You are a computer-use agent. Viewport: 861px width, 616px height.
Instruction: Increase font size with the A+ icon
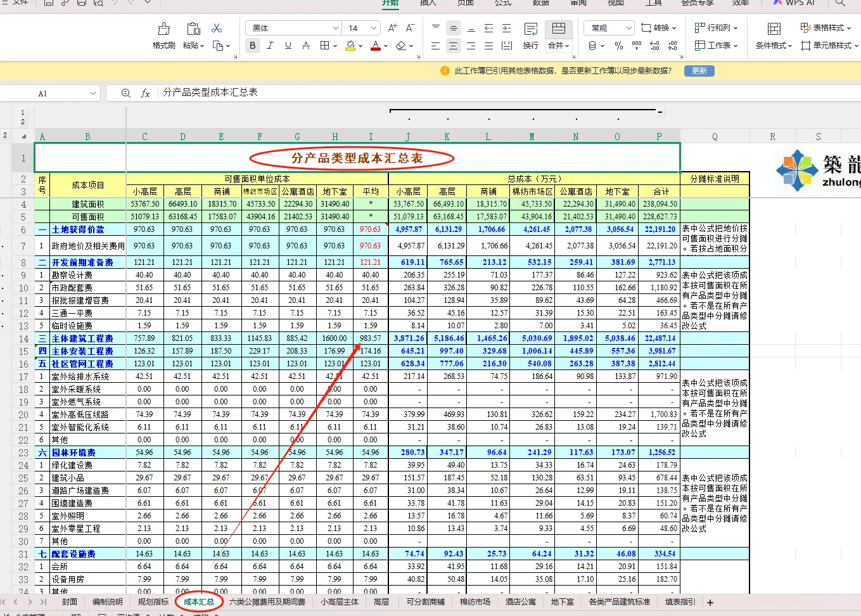click(392, 28)
